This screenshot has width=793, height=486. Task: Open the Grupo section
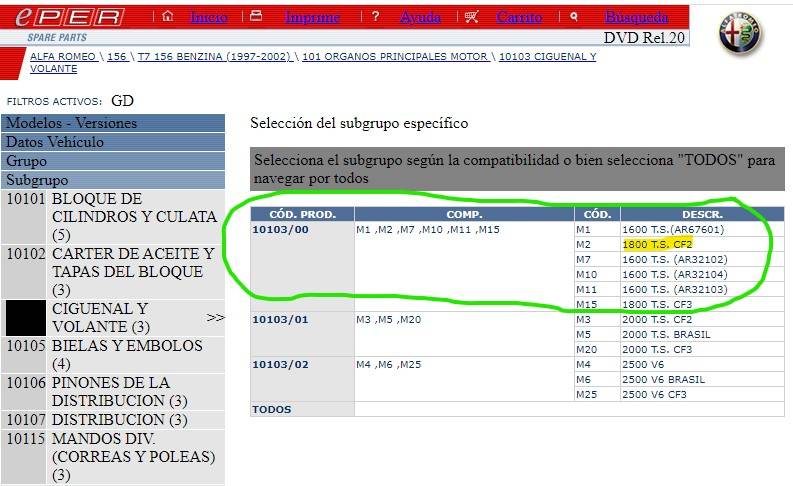[113, 161]
